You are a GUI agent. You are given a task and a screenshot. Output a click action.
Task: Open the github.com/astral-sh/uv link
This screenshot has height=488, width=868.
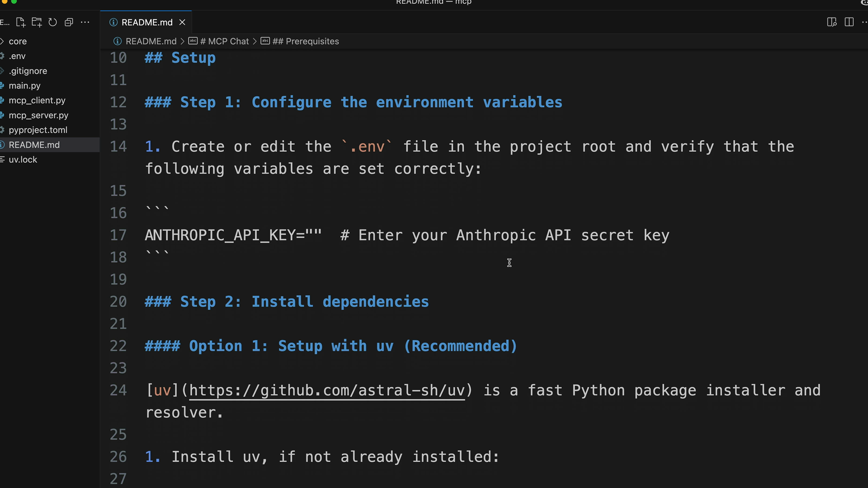327,390
